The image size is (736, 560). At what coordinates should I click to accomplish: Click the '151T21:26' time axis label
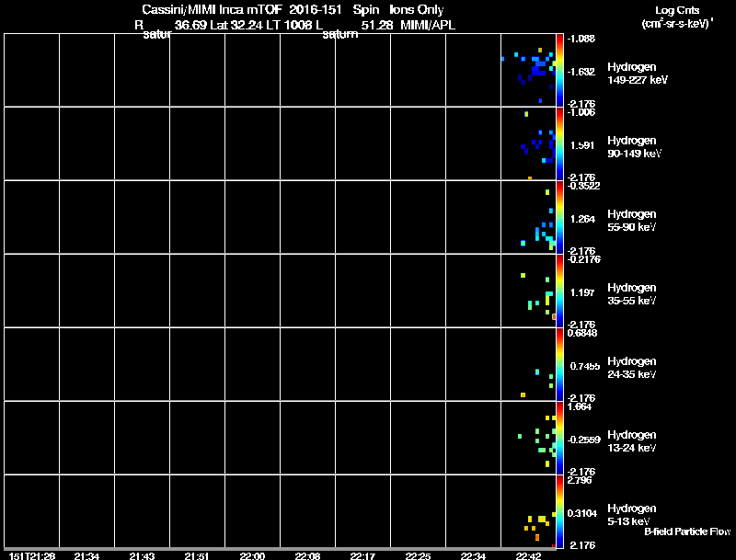(32, 556)
